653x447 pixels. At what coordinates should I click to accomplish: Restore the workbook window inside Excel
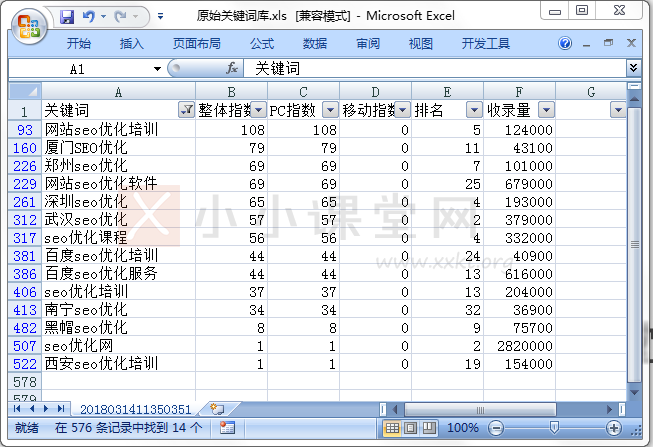pos(608,42)
